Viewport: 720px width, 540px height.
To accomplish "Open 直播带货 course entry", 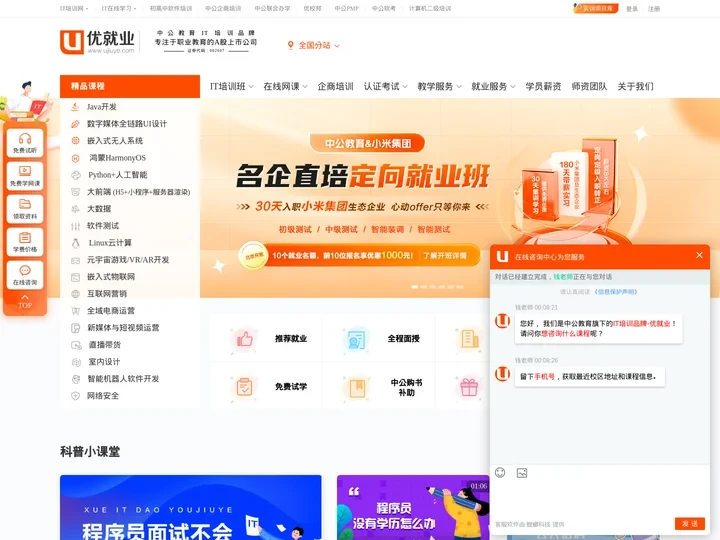I will click(x=104, y=345).
